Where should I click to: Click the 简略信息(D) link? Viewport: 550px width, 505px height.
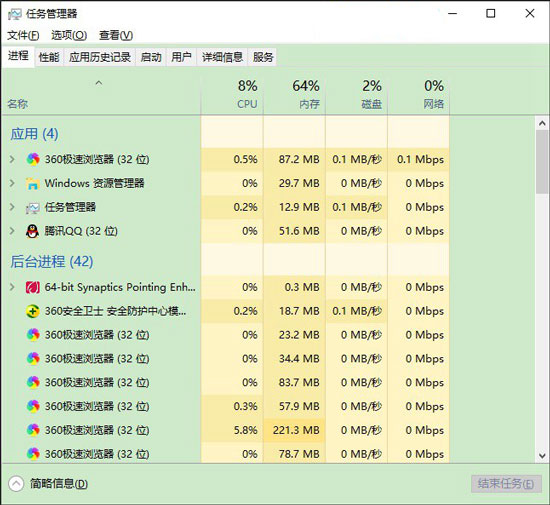59,484
